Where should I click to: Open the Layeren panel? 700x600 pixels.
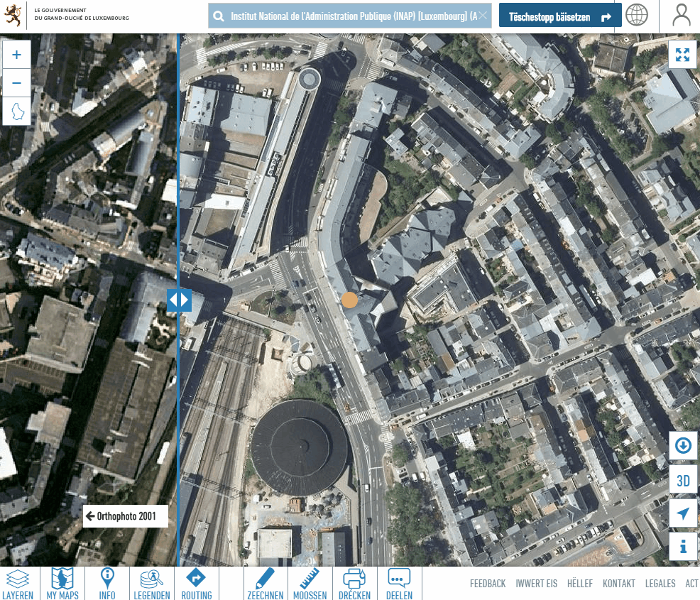pos(17,584)
